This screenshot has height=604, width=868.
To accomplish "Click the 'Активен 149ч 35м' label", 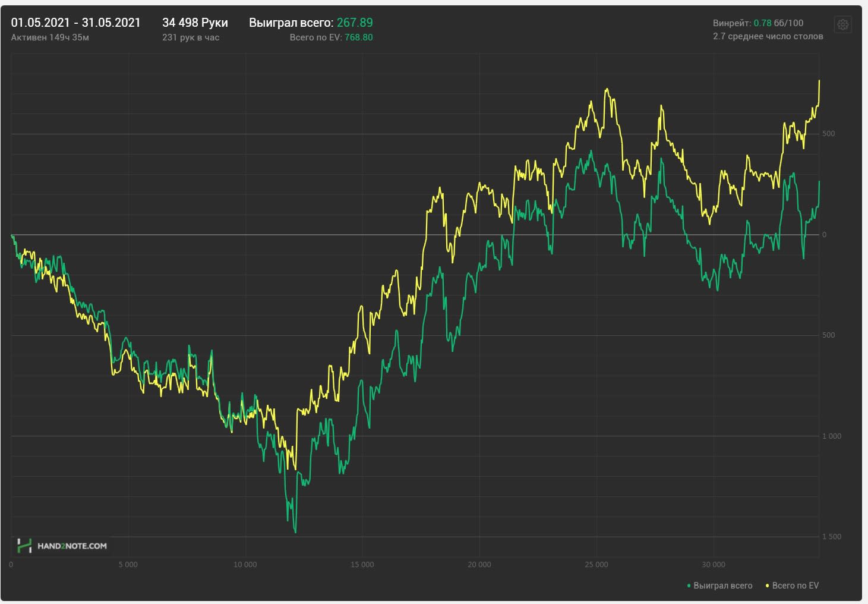I will [50, 37].
